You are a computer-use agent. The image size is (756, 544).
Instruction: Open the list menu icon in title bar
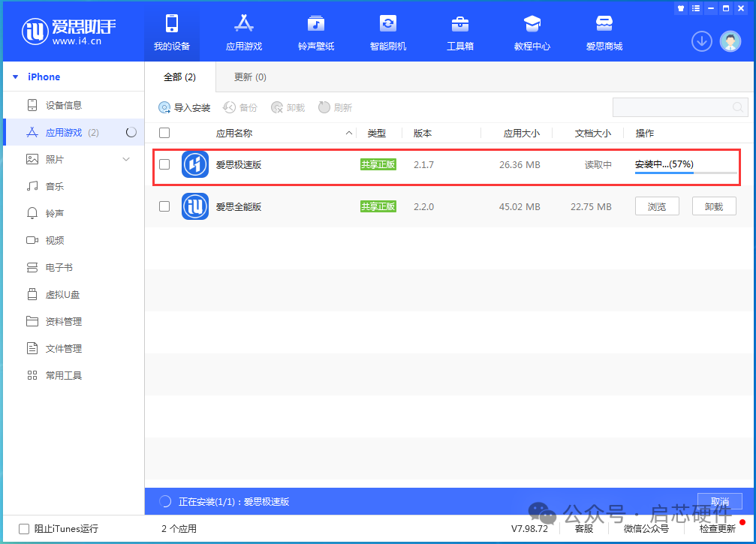pos(696,8)
